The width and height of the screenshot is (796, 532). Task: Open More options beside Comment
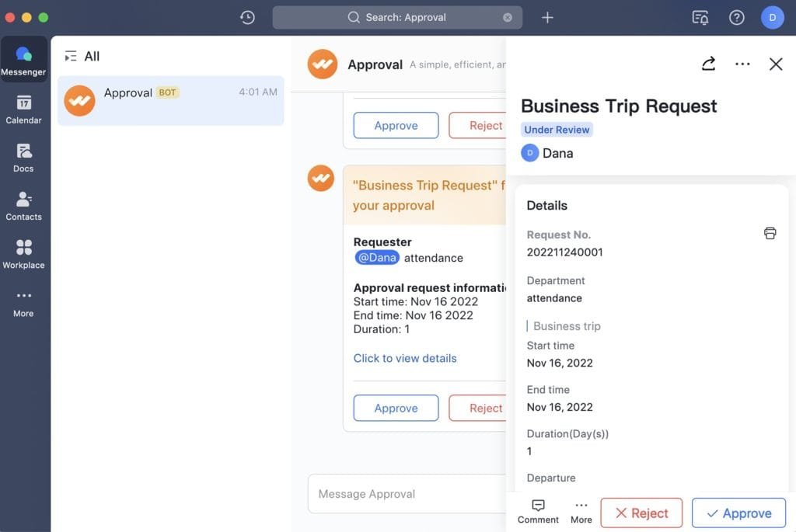pos(581,511)
